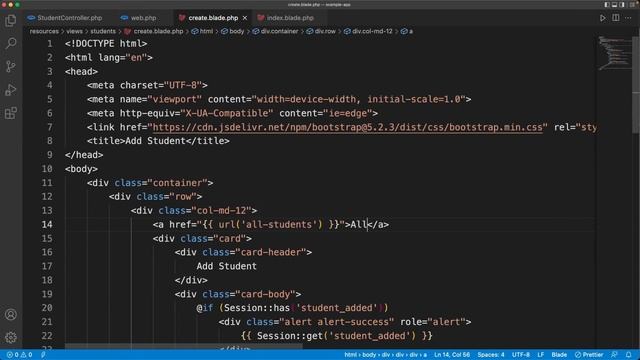Click LF end-of-line selector

tap(540, 355)
